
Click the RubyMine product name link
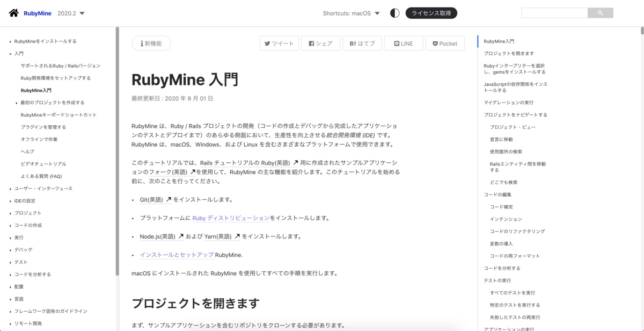click(x=38, y=13)
